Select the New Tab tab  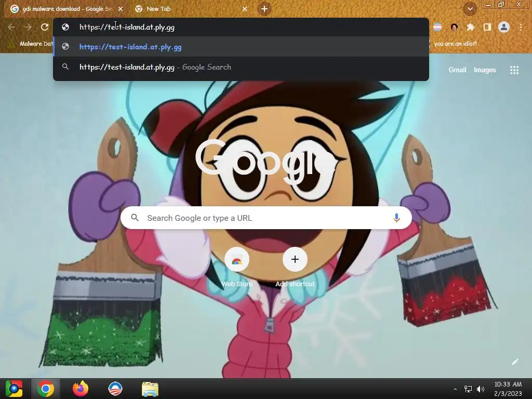pos(190,9)
